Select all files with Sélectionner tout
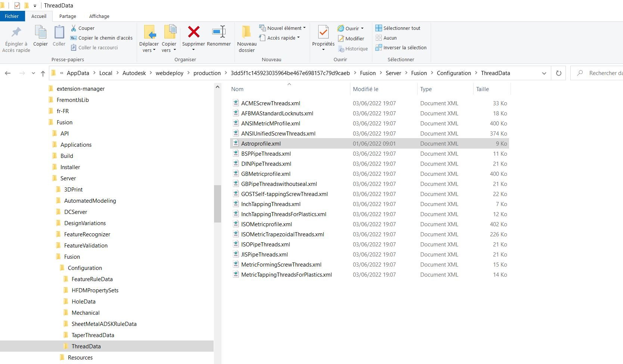This screenshot has height=364, width=623. (398, 28)
